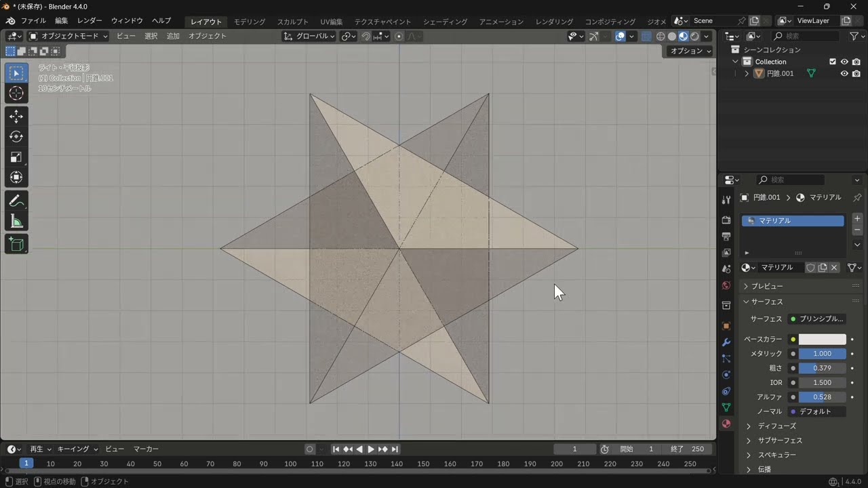
Task: Switch to the UV編集 workspace tab
Action: pyautogui.click(x=332, y=22)
